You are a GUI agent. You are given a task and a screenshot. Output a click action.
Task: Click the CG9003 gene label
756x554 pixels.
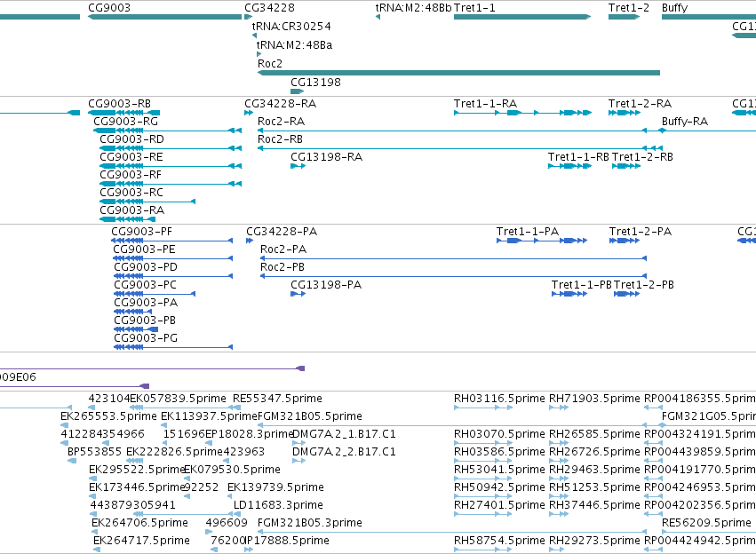pyautogui.click(x=109, y=8)
